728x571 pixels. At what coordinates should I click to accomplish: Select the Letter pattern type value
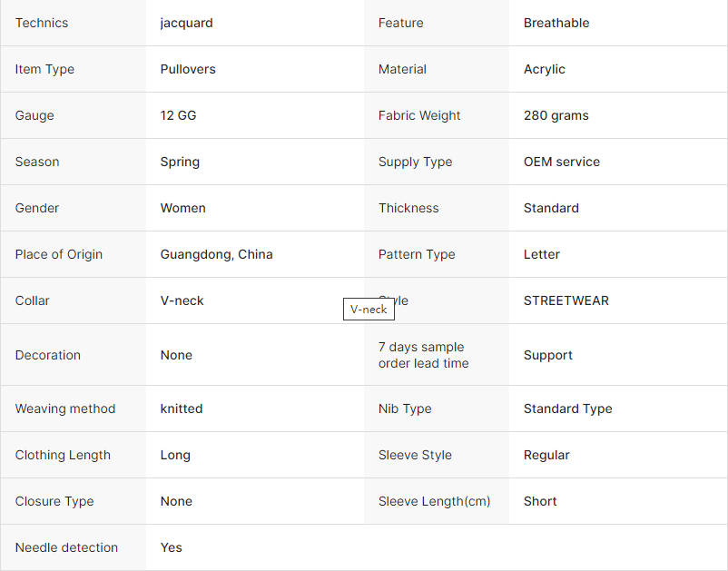tap(541, 254)
